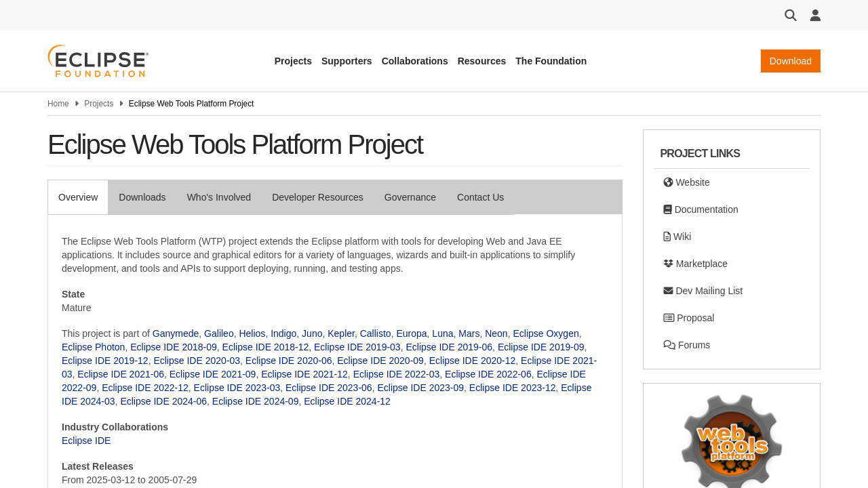The height and width of the screenshot is (488, 868).
Task: Click the Eclipse Foundation logo
Action: click(98, 61)
